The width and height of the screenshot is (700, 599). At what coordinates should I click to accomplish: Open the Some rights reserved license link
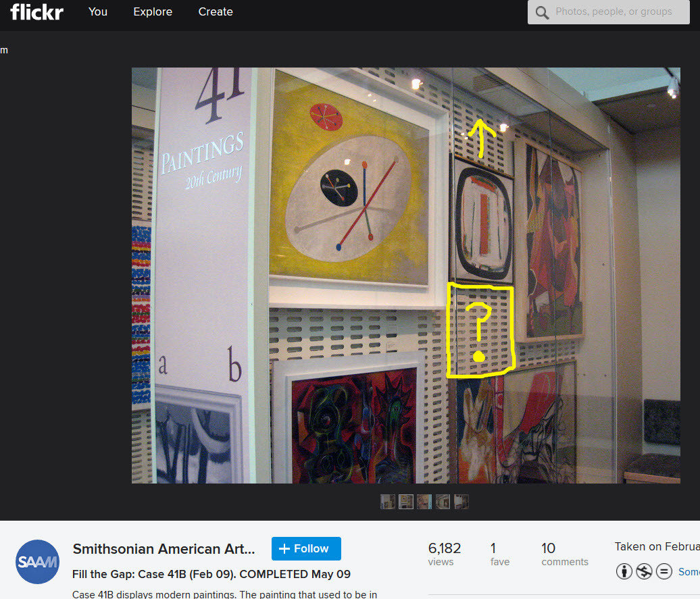(x=689, y=572)
